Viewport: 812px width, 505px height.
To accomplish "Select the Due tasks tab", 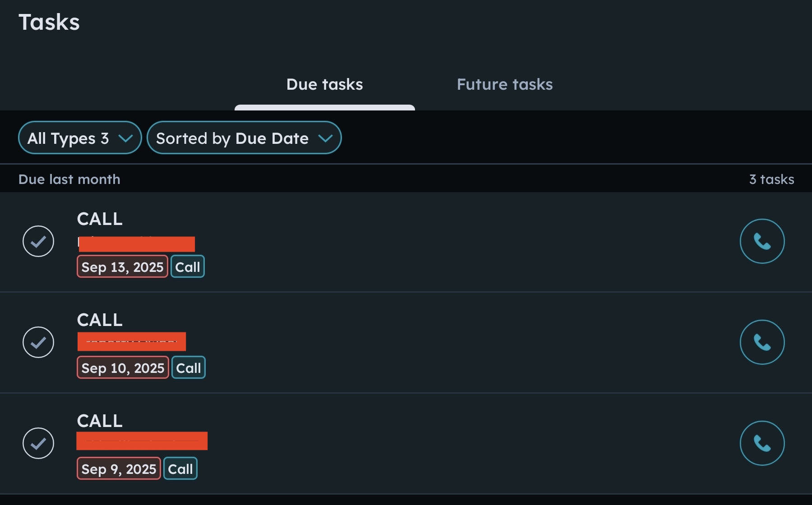I will click(x=324, y=84).
